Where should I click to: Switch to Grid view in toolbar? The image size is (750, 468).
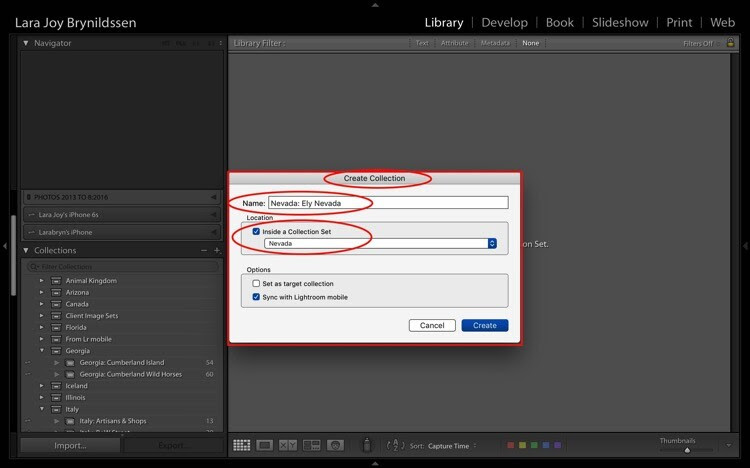pos(242,446)
